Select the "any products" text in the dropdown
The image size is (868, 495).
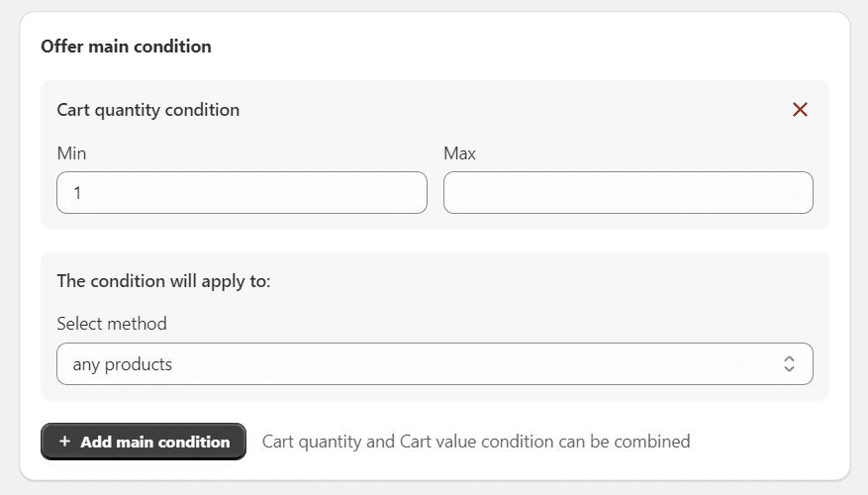122,364
